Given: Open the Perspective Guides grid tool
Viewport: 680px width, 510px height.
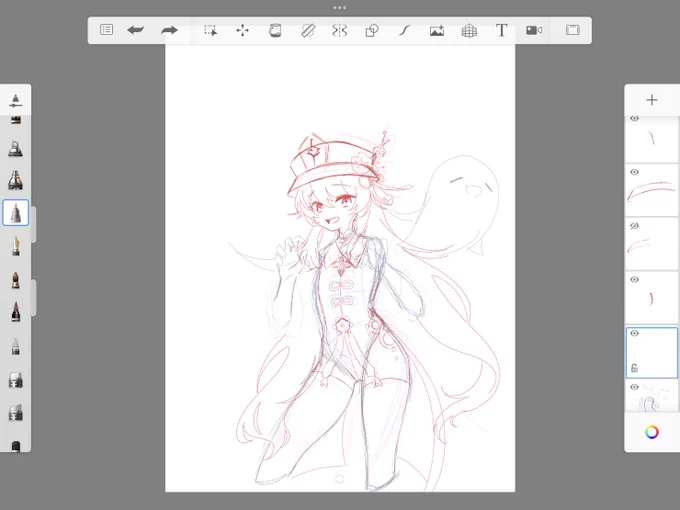Looking at the screenshot, I should point(469,30).
